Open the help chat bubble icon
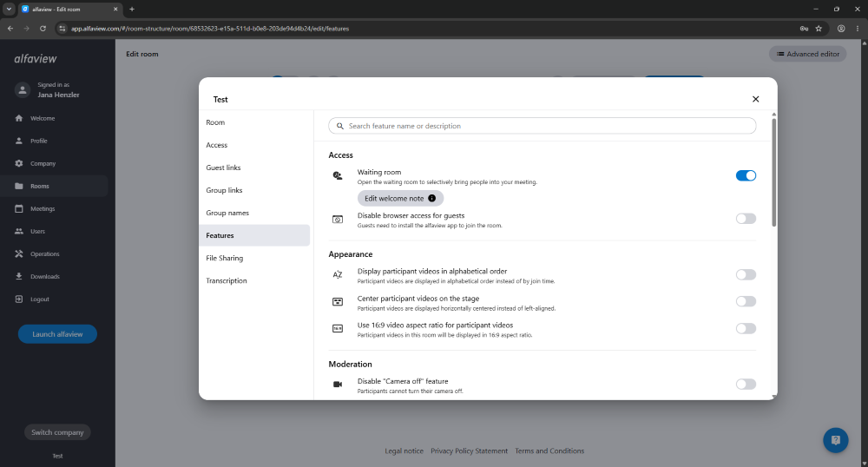The height and width of the screenshot is (467, 868). [x=836, y=440]
